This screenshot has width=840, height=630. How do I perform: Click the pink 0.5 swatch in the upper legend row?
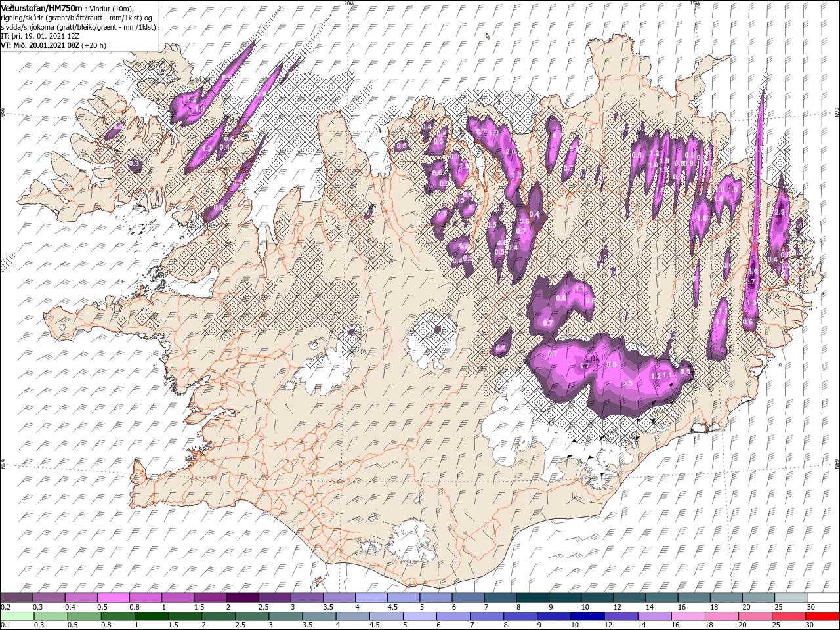point(113,598)
